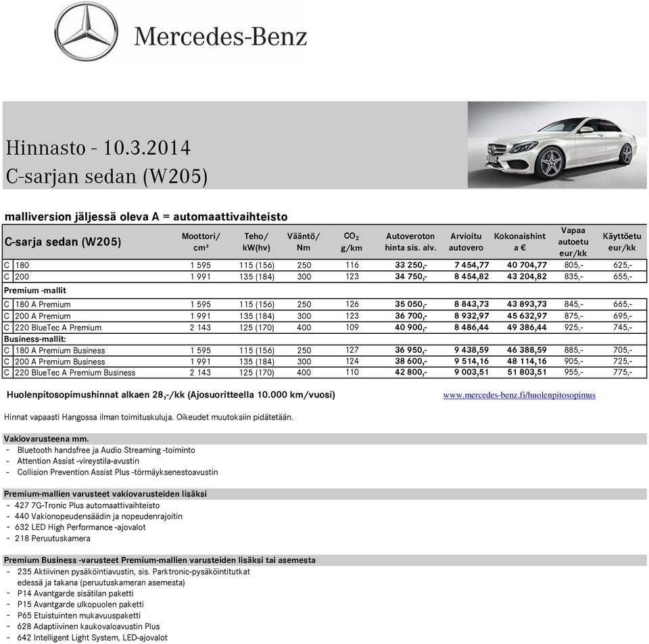Select "632 LED High Performance -ajovalot" item
This screenshot has height=644, width=649.
(x=80, y=527)
